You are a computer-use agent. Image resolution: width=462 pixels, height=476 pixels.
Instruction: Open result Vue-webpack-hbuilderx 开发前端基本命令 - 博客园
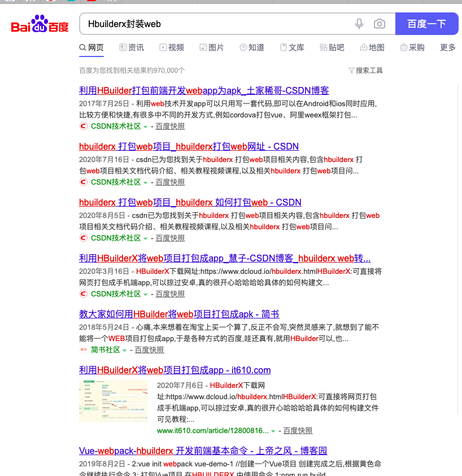203,451
